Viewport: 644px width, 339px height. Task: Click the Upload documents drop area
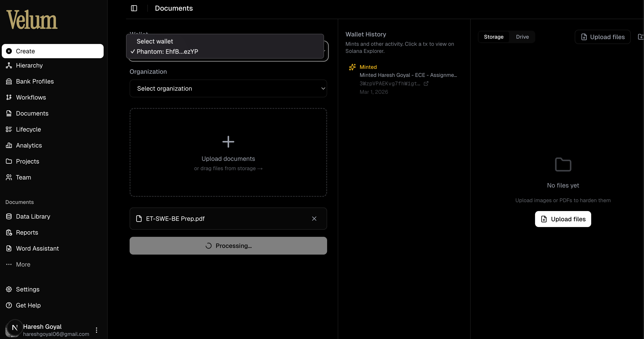point(228,153)
